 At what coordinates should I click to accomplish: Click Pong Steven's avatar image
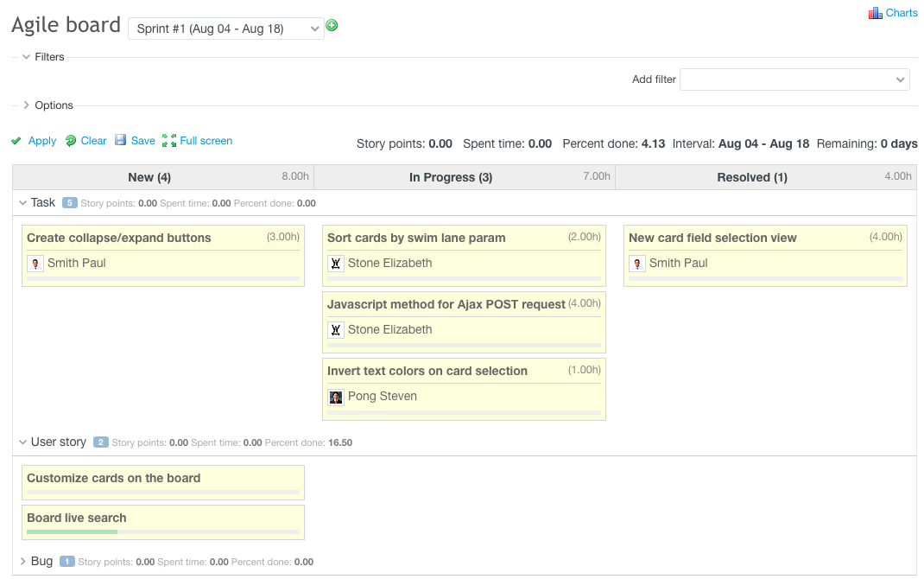click(x=336, y=397)
